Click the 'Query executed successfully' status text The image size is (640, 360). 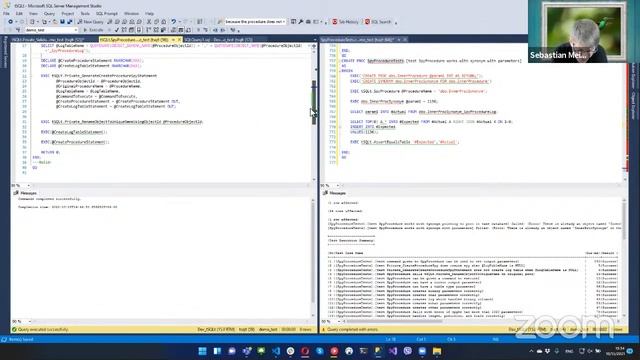43,329
